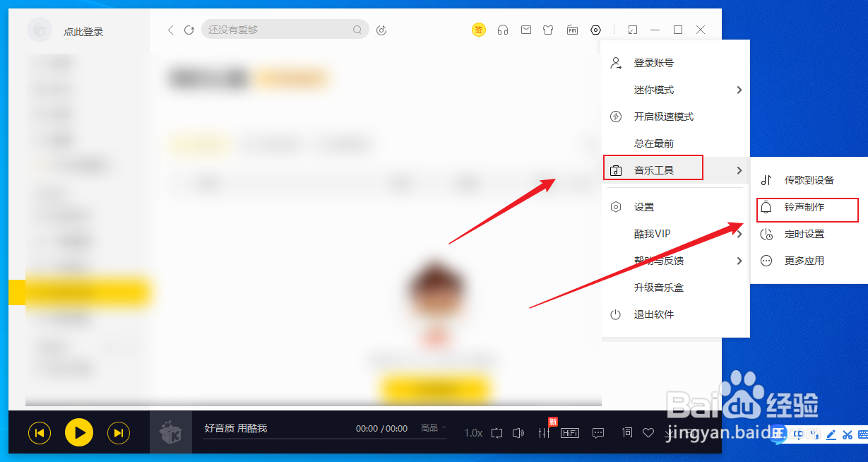Open the equalizer sound effects icon
This screenshot has height=462, width=868.
544,432
